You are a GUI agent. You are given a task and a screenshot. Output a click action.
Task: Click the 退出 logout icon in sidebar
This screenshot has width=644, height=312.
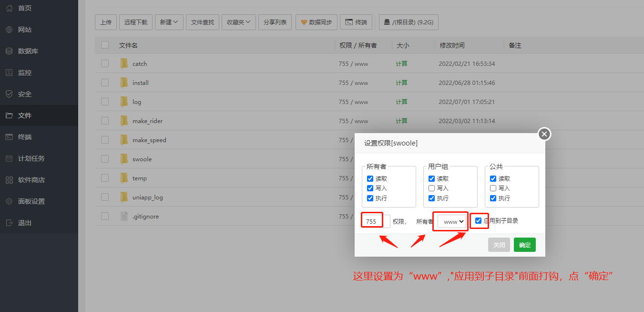(x=9, y=223)
